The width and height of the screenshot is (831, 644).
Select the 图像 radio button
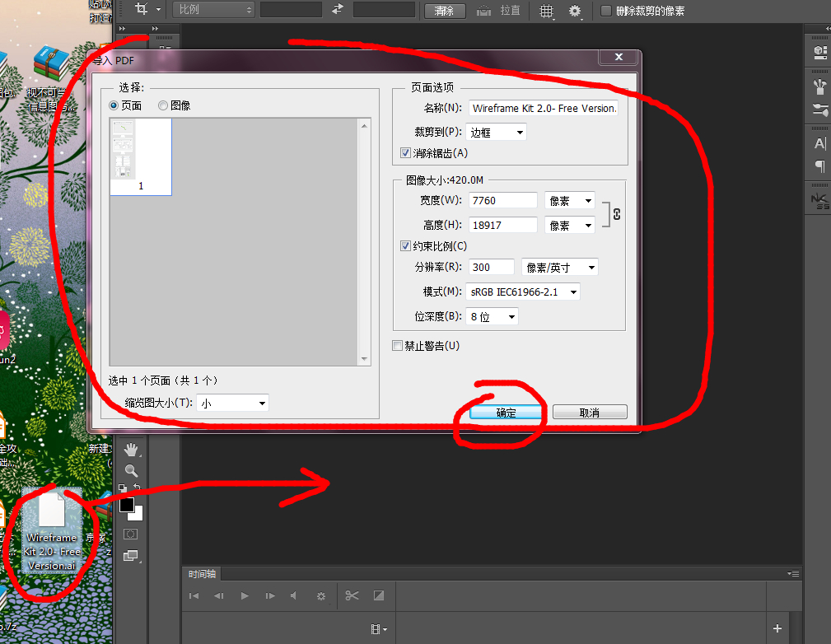point(163,105)
